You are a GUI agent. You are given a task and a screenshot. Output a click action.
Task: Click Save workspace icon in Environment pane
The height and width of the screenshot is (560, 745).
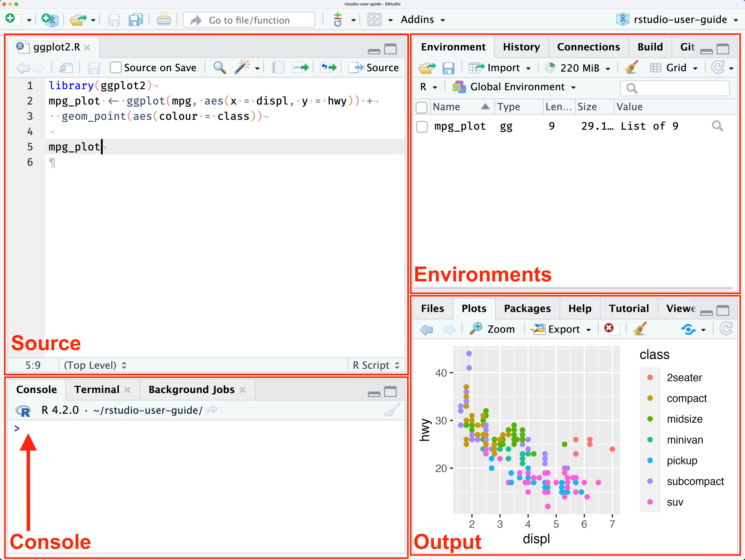tap(448, 68)
